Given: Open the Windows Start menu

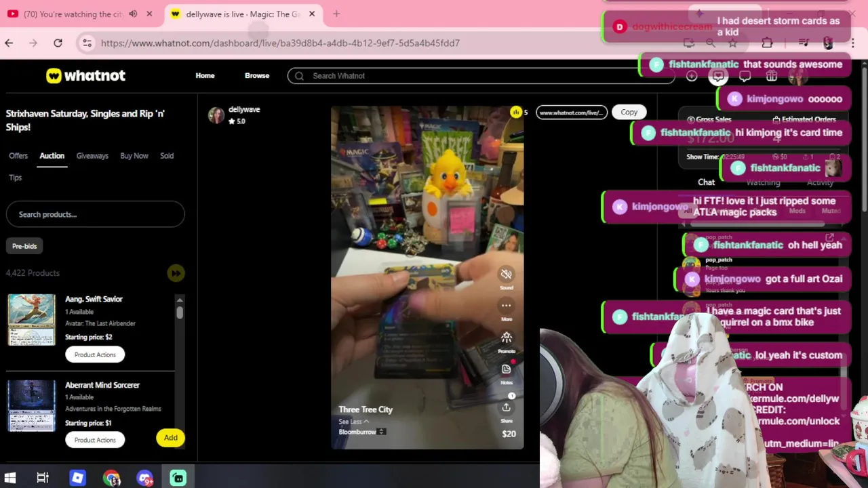Looking at the screenshot, I should 10,478.
